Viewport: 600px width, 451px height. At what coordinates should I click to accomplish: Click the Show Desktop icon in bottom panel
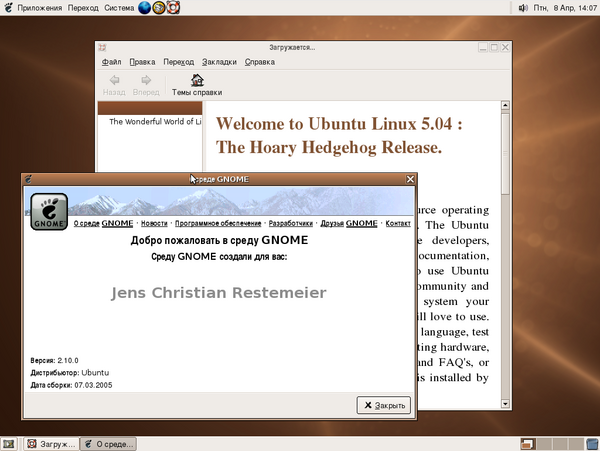8,443
